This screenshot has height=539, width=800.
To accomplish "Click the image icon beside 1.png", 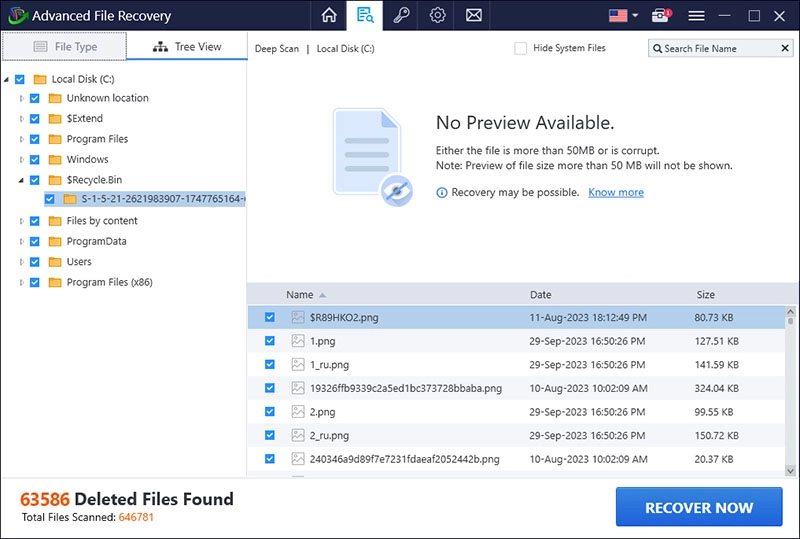I will click(x=298, y=340).
